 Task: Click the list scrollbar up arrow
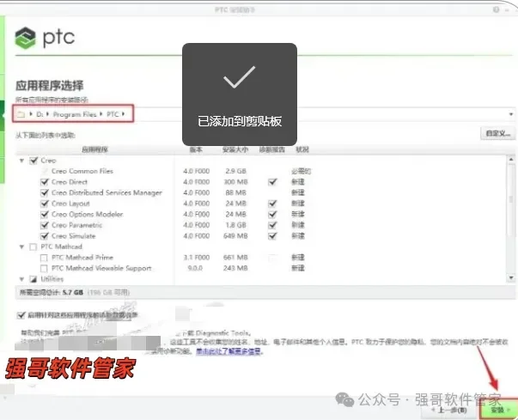click(x=511, y=160)
